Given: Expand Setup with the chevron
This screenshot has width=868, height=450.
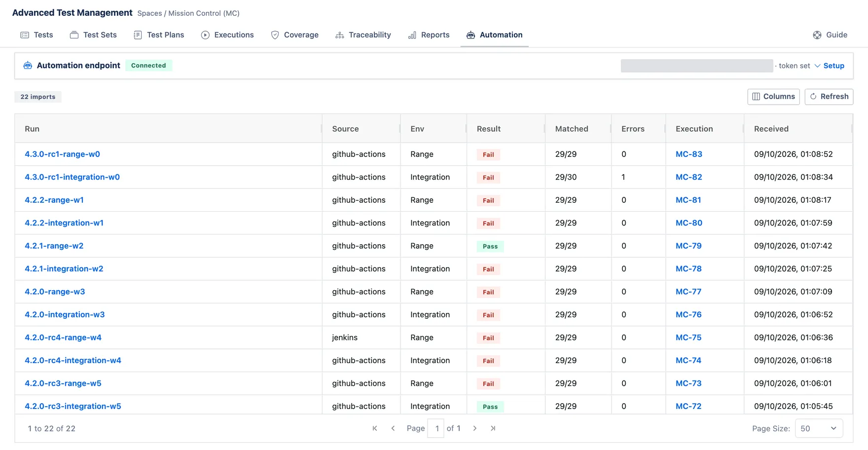Looking at the screenshot, I should (817, 66).
